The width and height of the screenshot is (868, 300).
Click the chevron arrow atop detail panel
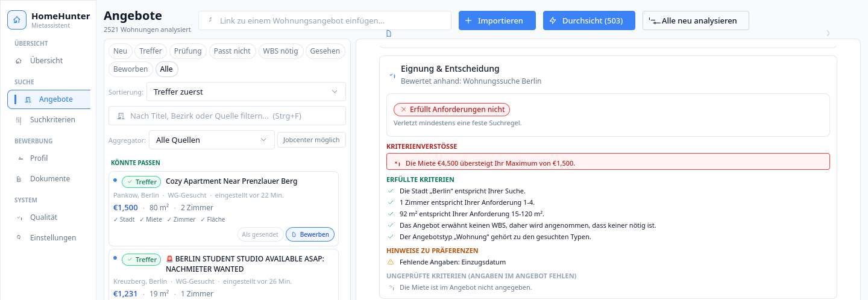(x=828, y=33)
